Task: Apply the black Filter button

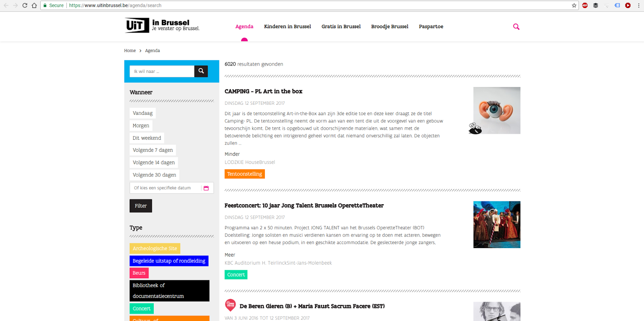Action: point(141,206)
